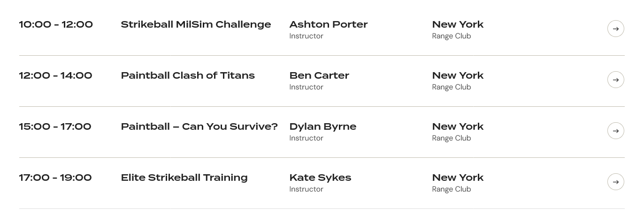Select the Paintball Clash of Titans title
Screen dimensions: 644x222
coord(188,75)
